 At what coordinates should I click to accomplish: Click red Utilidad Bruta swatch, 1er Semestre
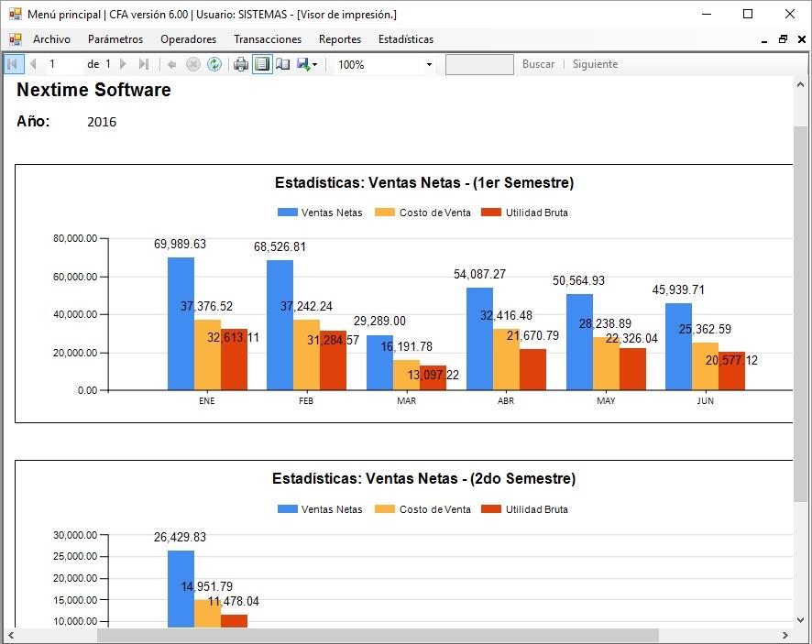(491, 213)
